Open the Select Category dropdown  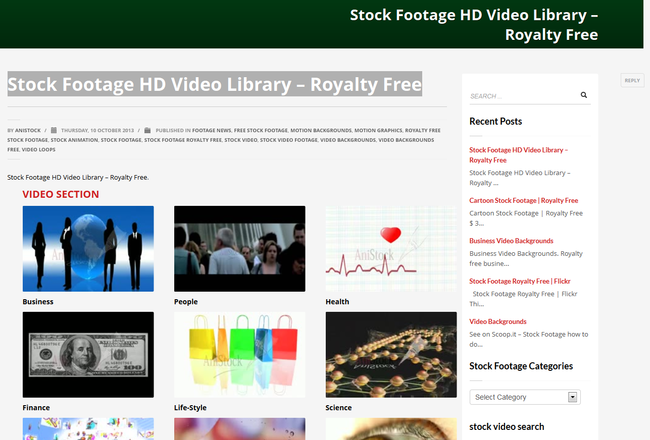[524, 397]
